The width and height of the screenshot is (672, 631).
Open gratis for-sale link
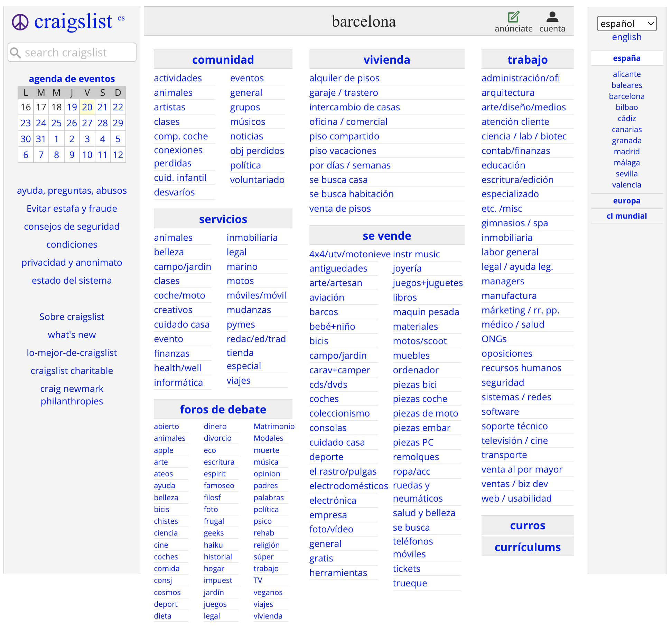(x=321, y=558)
